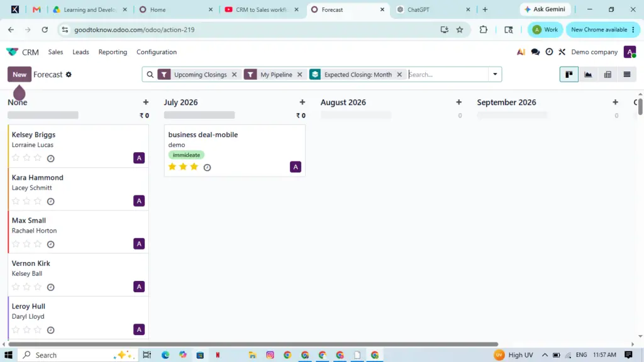The height and width of the screenshot is (362, 644).
Task: Switch to Kanban view
Action: coord(569,74)
